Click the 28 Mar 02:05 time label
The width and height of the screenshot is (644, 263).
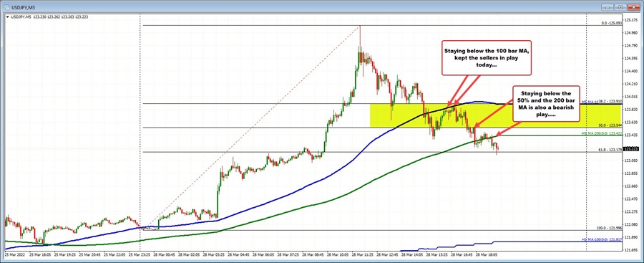[x=189, y=255]
